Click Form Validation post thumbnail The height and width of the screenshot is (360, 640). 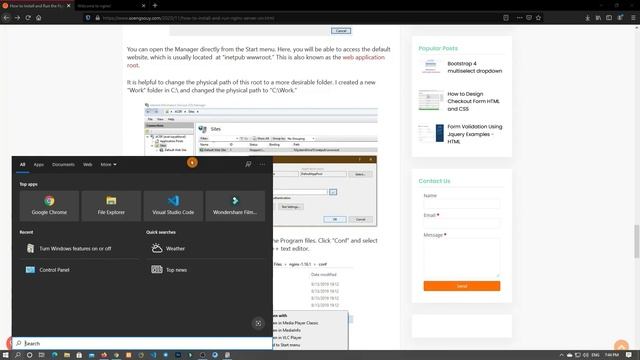click(x=431, y=133)
